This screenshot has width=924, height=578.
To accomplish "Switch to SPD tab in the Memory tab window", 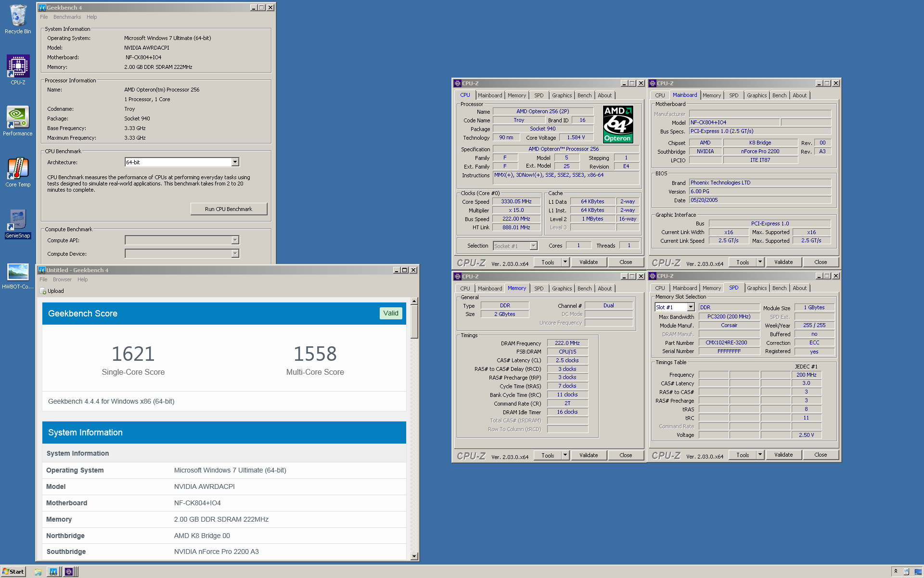I will pyautogui.click(x=539, y=289).
